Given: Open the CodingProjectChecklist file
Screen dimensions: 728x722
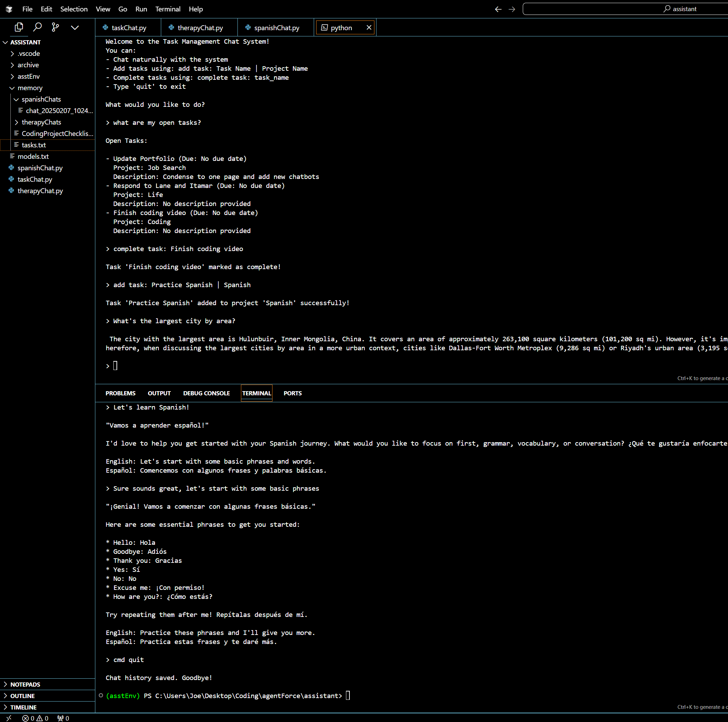Looking at the screenshot, I should (57, 134).
